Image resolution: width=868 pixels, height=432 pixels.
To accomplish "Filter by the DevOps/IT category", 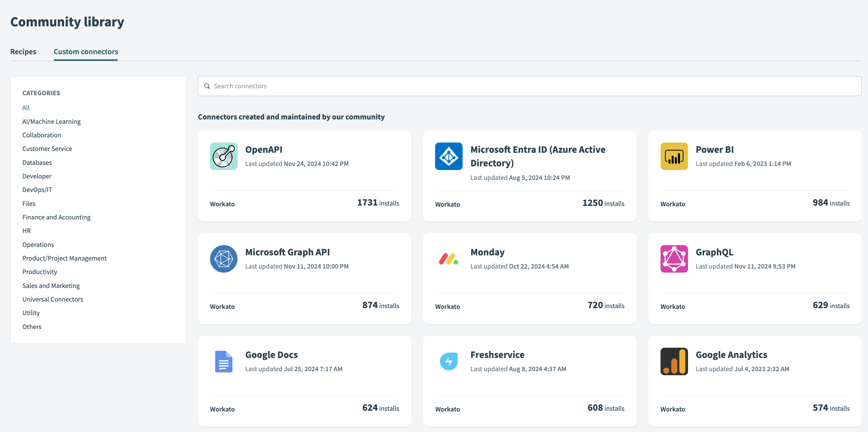I will 37,189.
